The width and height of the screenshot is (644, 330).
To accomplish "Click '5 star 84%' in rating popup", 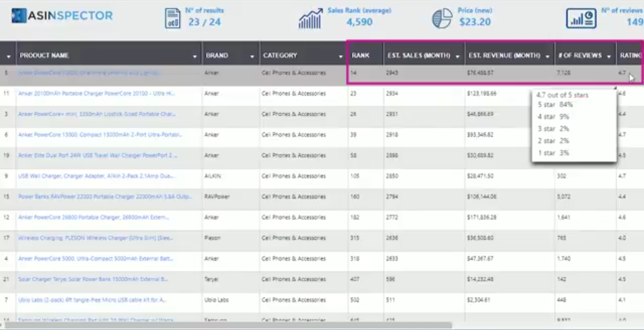I will point(555,104).
